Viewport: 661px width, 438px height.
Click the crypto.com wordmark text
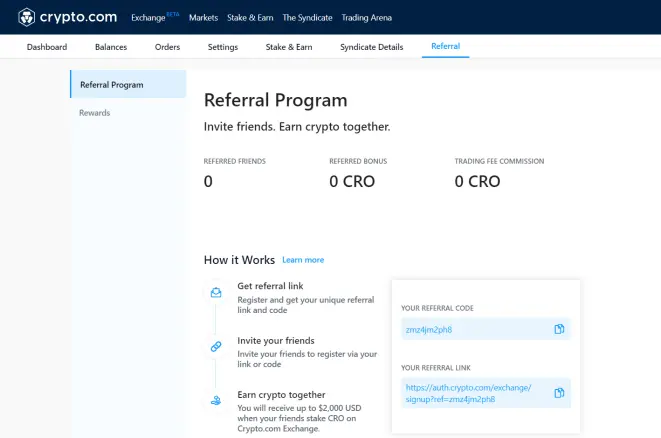78,17
